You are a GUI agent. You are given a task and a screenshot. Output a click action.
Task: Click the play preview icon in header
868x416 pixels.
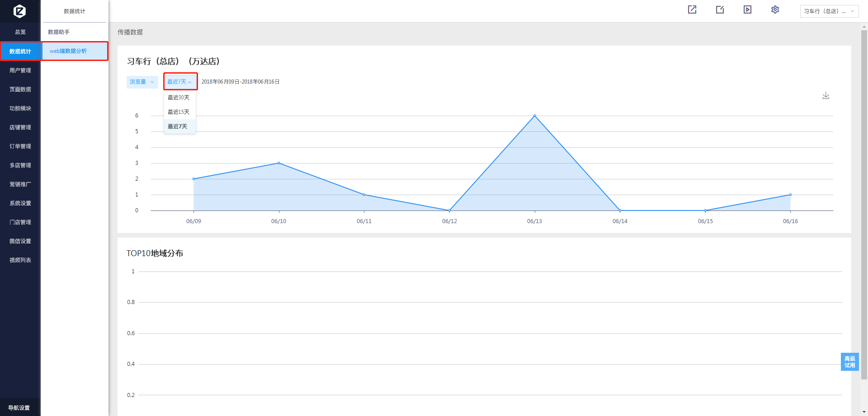tap(747, 9)
